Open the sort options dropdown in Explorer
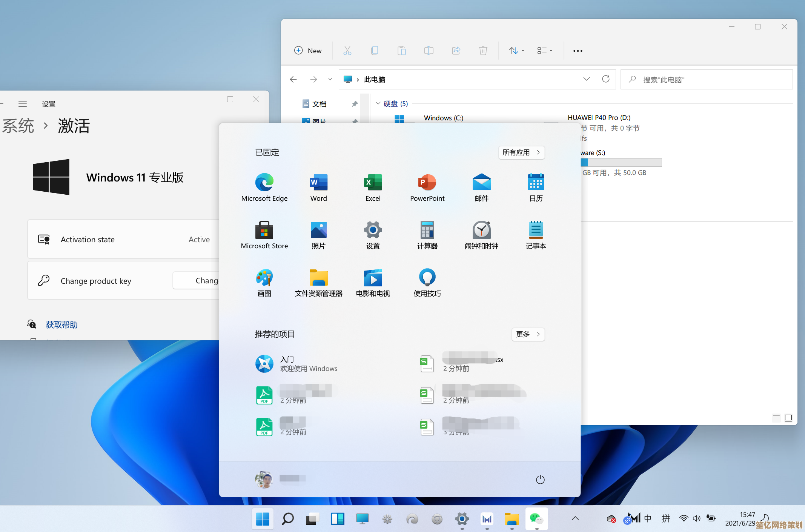Viewport: 805px width, 532px height. click(x=516, y=51)
